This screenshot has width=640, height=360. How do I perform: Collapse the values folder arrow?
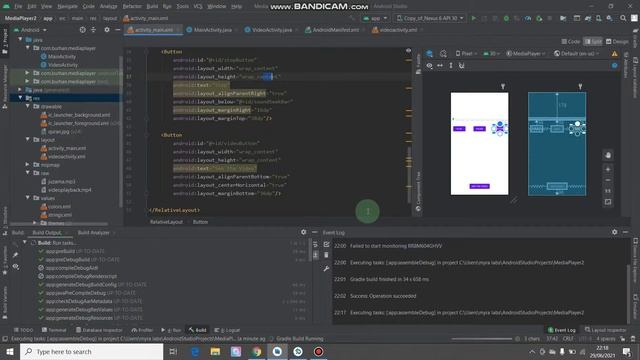click(28, 198)
